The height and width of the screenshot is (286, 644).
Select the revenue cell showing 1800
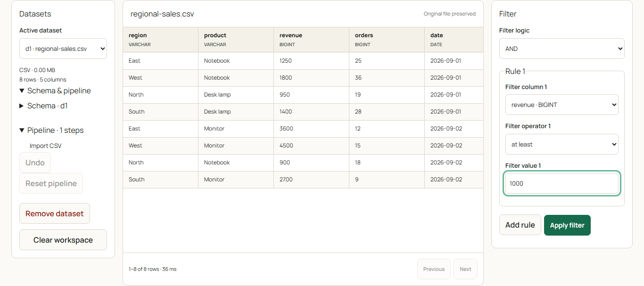tap(312, 78)
